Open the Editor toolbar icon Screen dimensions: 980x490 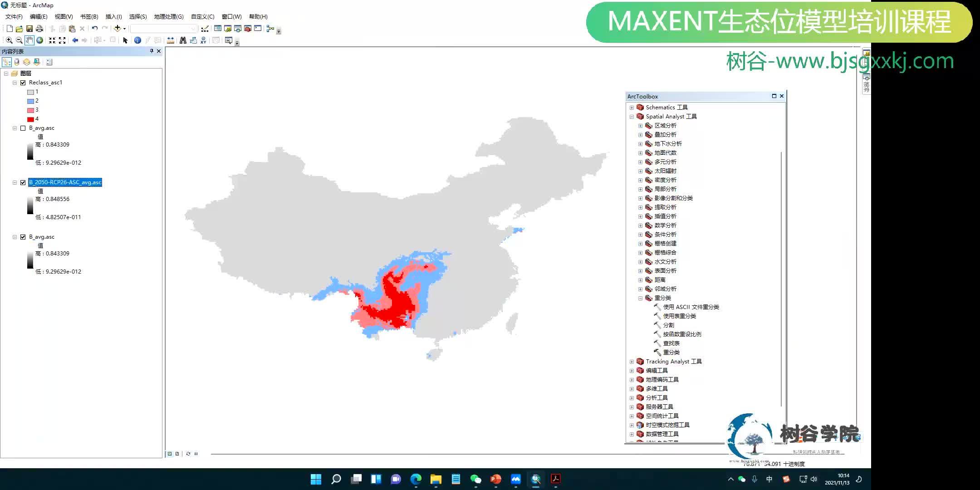(205, 29)
